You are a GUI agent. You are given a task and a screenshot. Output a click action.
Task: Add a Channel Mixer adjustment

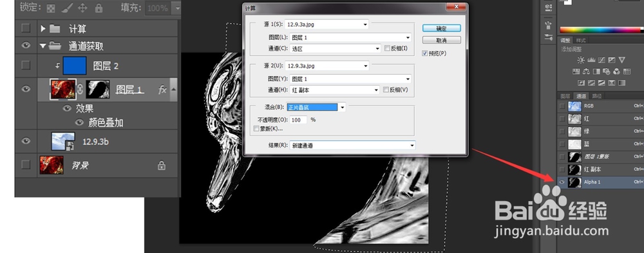pos(616,71)
